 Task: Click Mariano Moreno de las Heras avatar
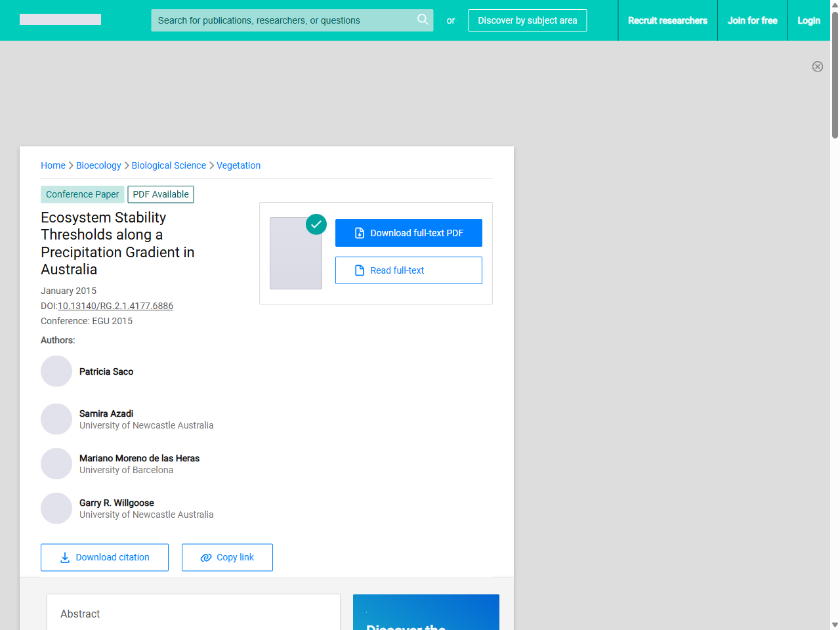tap(56, 463)
